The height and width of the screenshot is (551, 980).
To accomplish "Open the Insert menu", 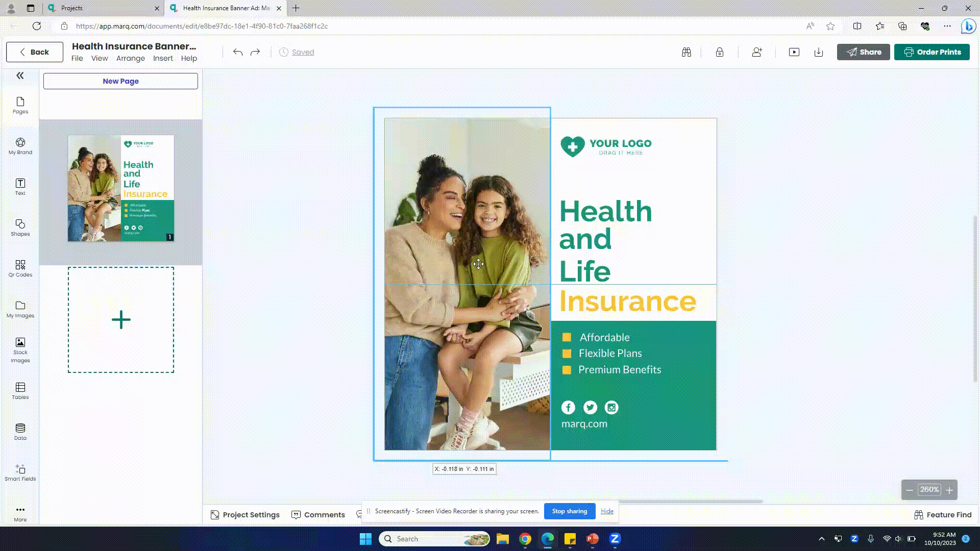I will [163, 58].
